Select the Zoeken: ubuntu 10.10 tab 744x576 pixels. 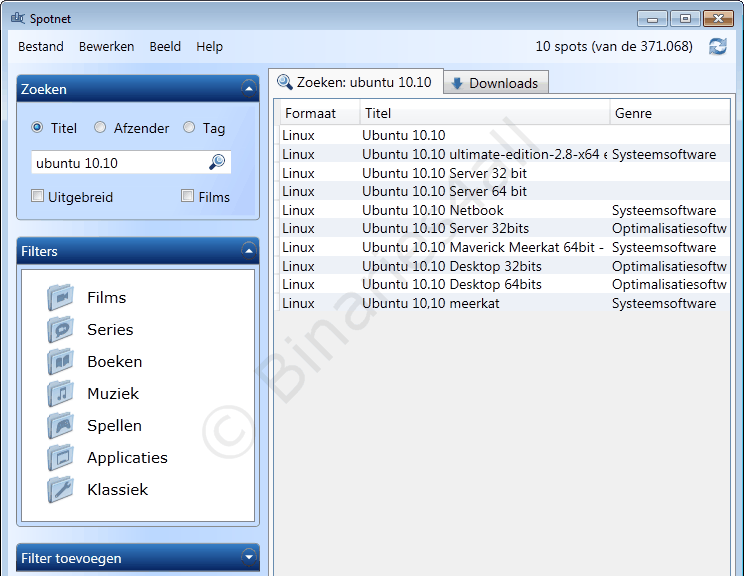[x=356, y=82]
